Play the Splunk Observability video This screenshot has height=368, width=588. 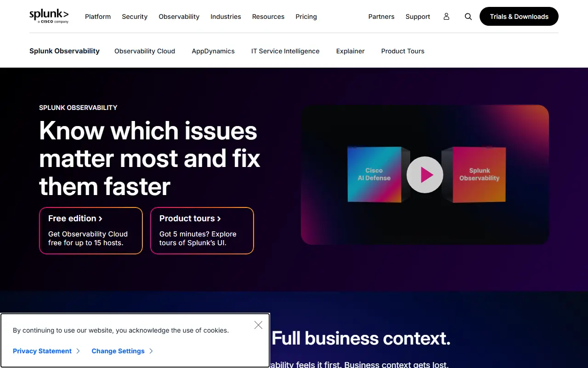(425, 175)
